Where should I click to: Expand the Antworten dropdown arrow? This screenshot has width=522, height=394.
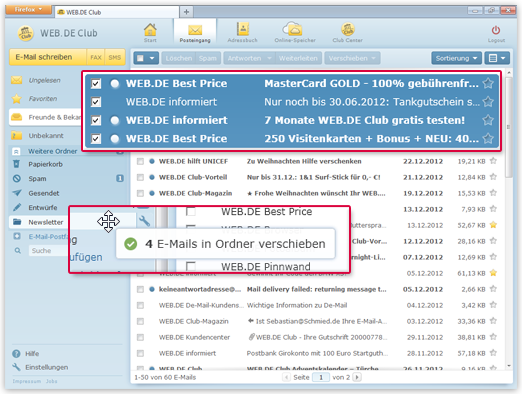[269, 58]
